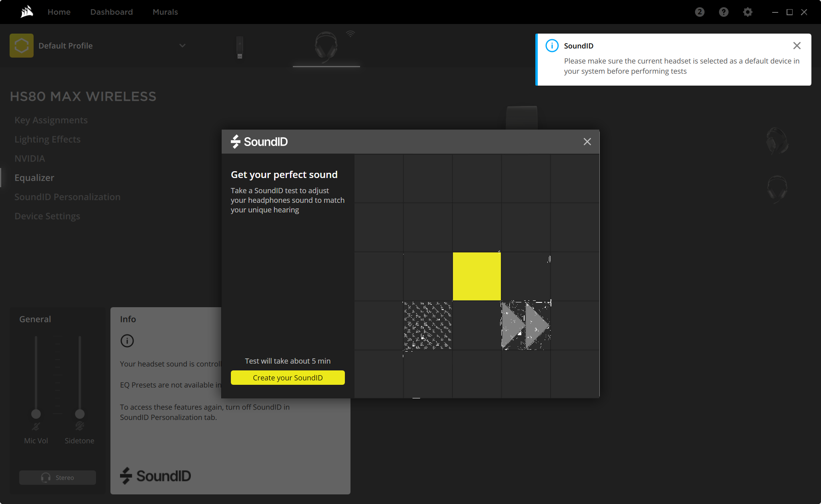Select the USB dongle device icon

click(240, 48)
